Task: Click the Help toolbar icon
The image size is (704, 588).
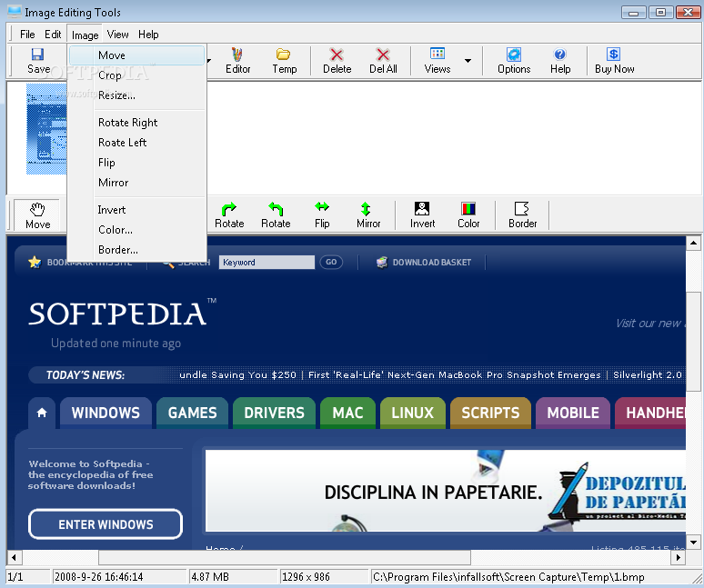Action: (560, 61)
